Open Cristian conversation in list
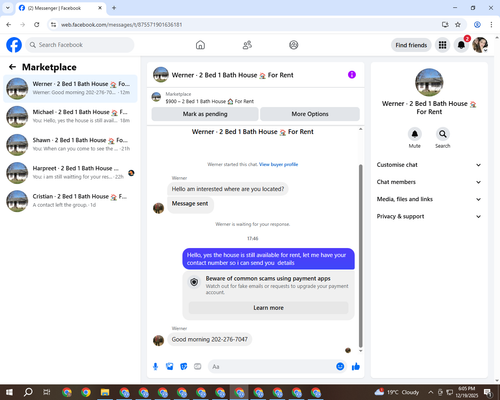Screen dimensions: 500x400 (70, 201)
